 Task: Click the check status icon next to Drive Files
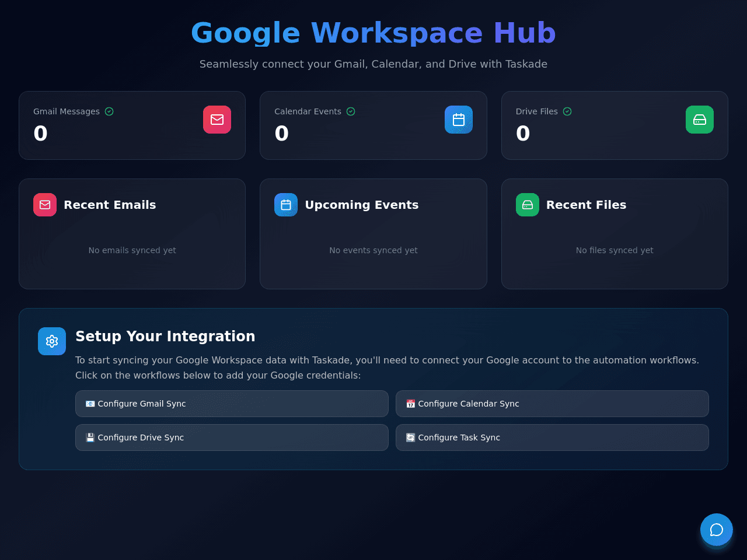[567, 111]
